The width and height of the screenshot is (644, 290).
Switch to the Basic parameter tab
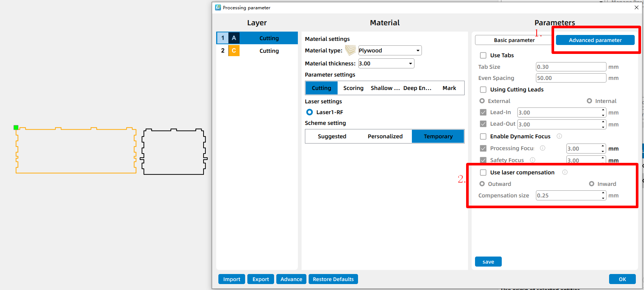514,40
